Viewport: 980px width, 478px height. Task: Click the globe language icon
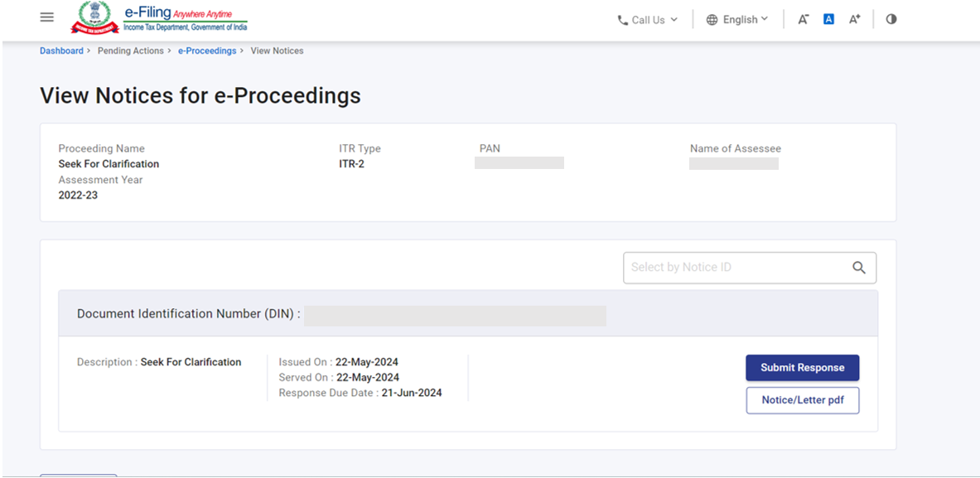click(x=712, y=20)
